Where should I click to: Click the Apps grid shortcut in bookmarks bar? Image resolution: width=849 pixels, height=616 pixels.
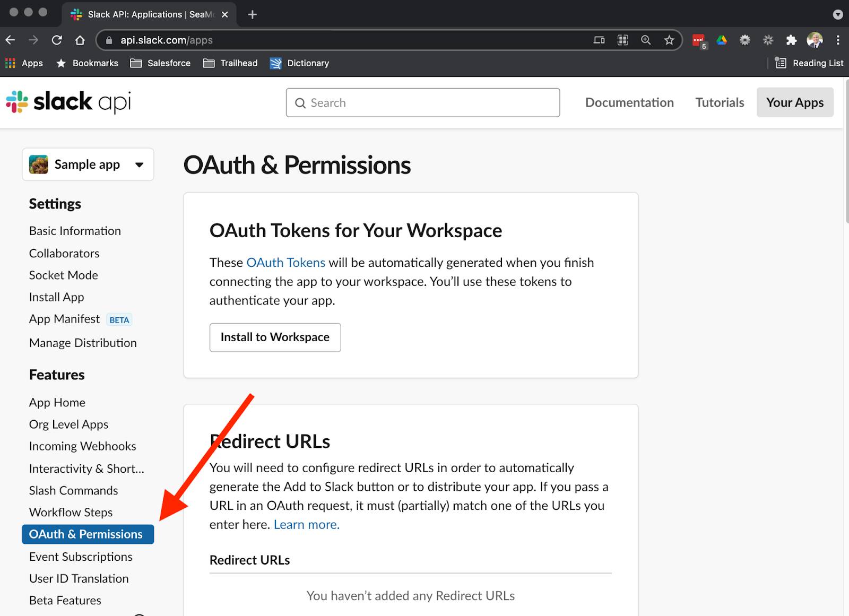[x=24, y=63]
